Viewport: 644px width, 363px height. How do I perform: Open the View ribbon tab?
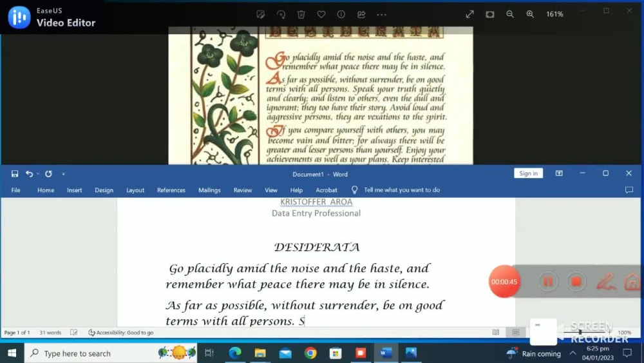coord(271,190)
